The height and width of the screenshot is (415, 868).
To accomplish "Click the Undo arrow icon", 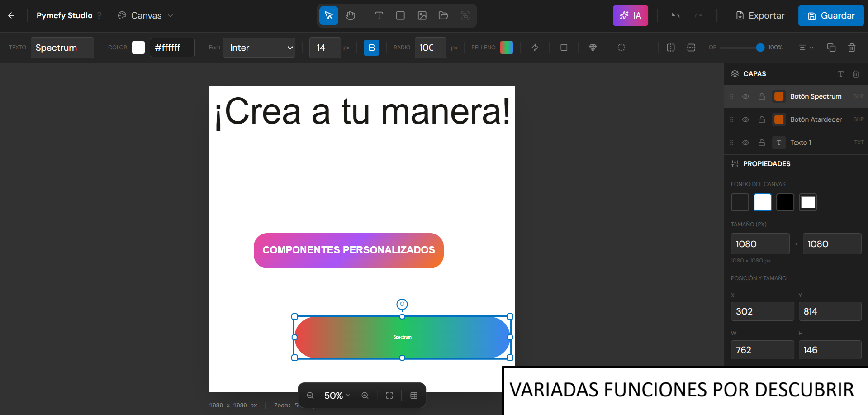I will coord(675,15).
